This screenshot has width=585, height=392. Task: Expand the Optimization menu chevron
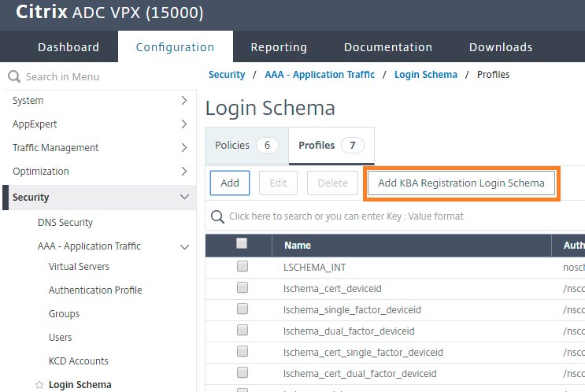[184, 171]
